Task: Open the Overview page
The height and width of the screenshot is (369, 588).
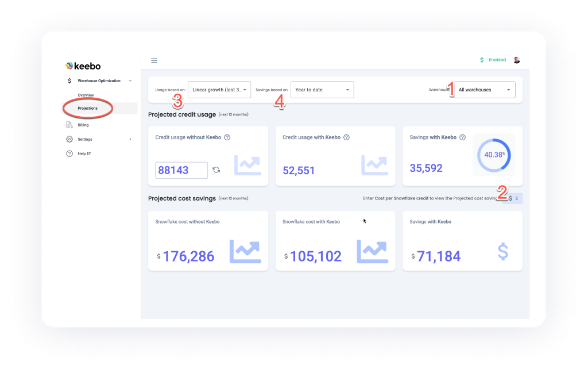Action: (86, 95)
